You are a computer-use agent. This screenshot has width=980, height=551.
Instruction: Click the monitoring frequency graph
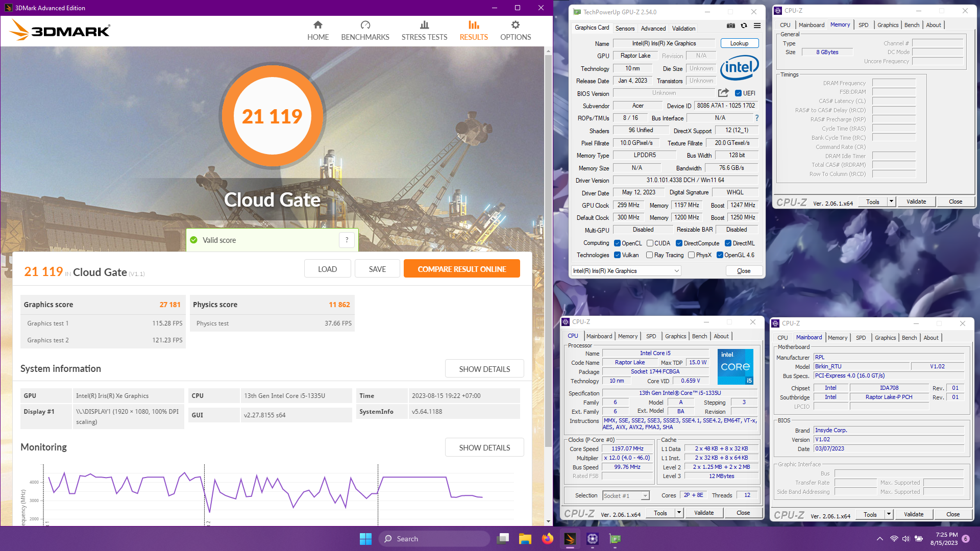coord(278,494)
